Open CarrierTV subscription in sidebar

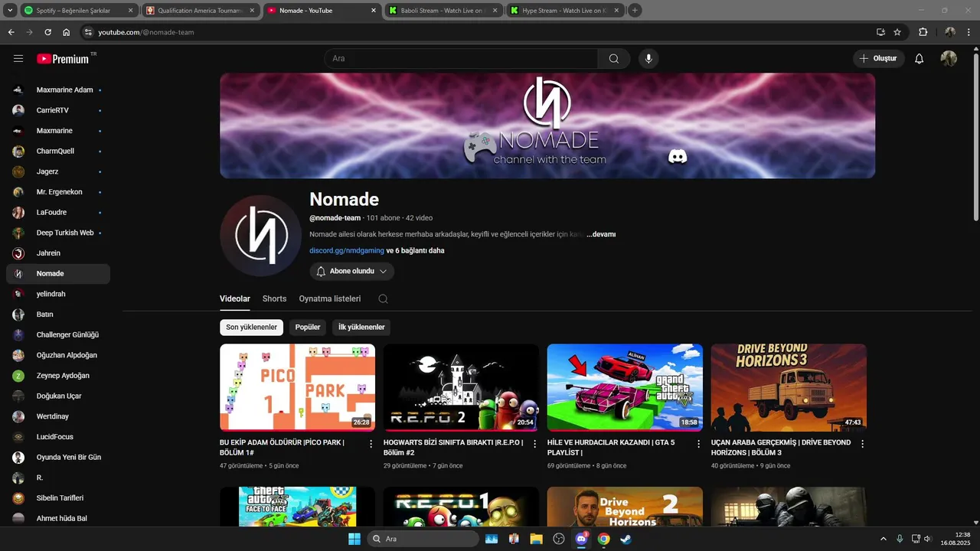pyautogui.click(x=58, y=110)
